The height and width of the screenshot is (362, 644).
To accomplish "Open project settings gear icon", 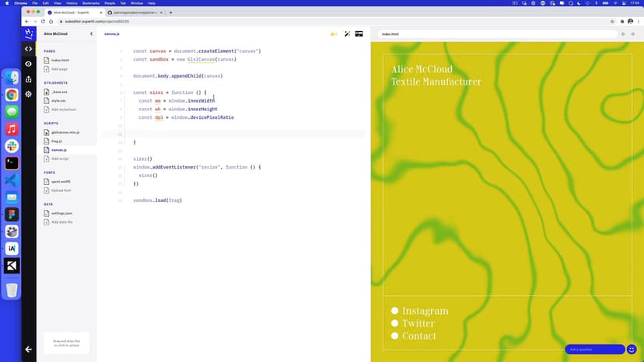I will point(29,94).
